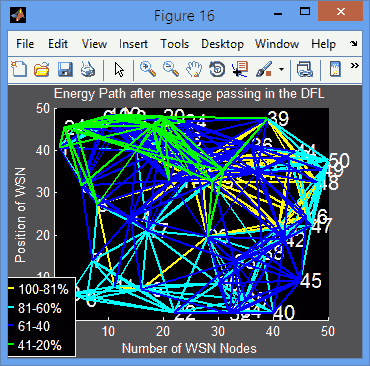Click the Insert Colorbar toolbar icon
This screenshot has height=366, width=370.
click(335, 70)
